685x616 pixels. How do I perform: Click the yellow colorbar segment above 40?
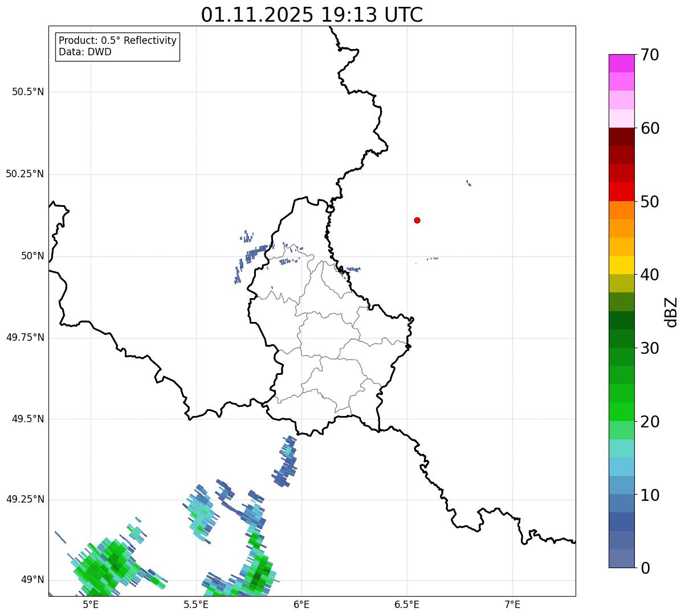621,265
